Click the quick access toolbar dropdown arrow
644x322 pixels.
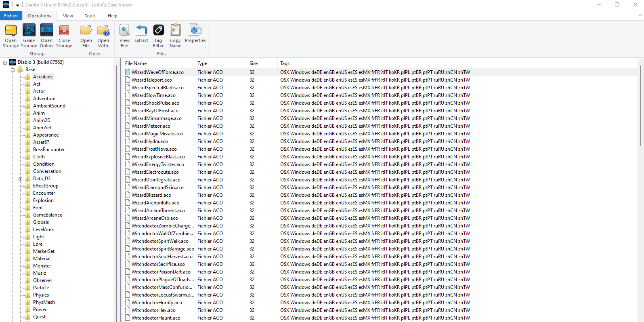click(17, 5)
